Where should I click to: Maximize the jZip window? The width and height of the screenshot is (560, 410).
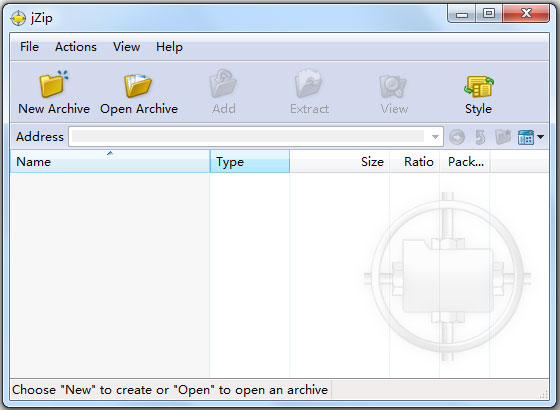click(x=489, y=14)
